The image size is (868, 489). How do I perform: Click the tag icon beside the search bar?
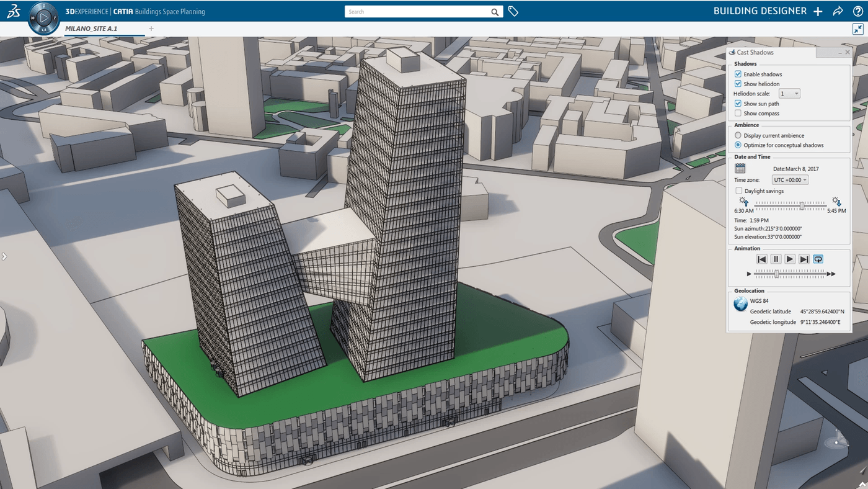513,11
